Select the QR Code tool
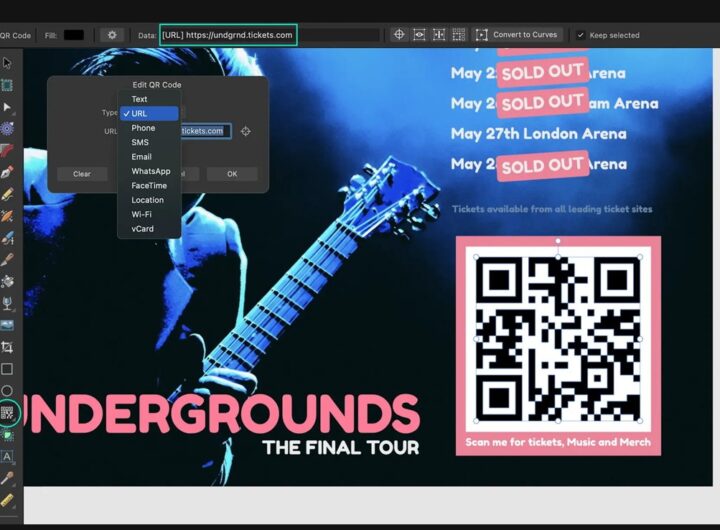Image resolution: width=720 pixels, height=530 pixels. [x=7, y=412]
